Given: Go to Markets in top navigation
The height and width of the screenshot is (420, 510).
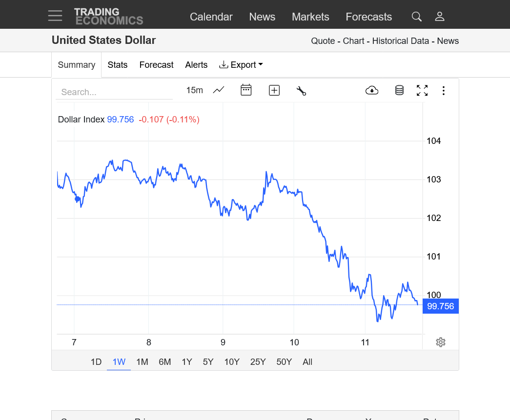Looking at the screenshot, I should coord(310,17).
